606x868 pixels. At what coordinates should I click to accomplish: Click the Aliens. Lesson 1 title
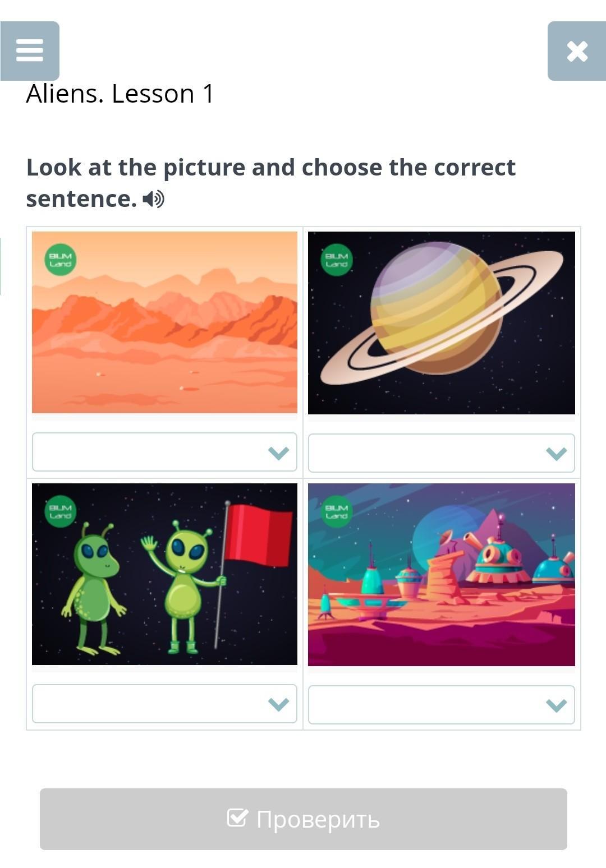(x=120, y=94)
